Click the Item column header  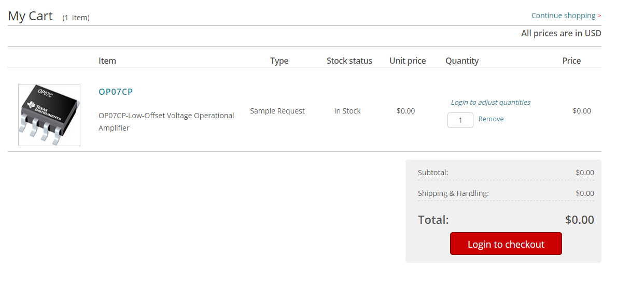click(x=107, y=61)
